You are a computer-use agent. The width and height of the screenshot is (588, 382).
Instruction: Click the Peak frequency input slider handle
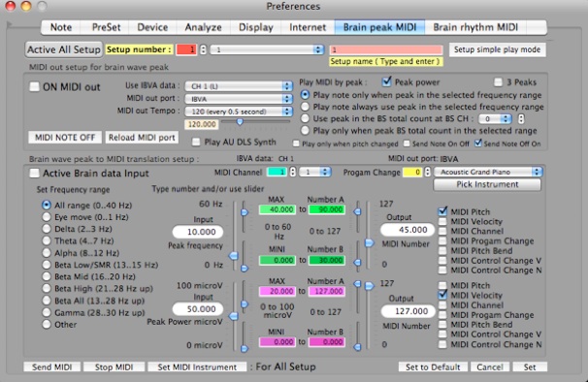click(x=234, y=256)
